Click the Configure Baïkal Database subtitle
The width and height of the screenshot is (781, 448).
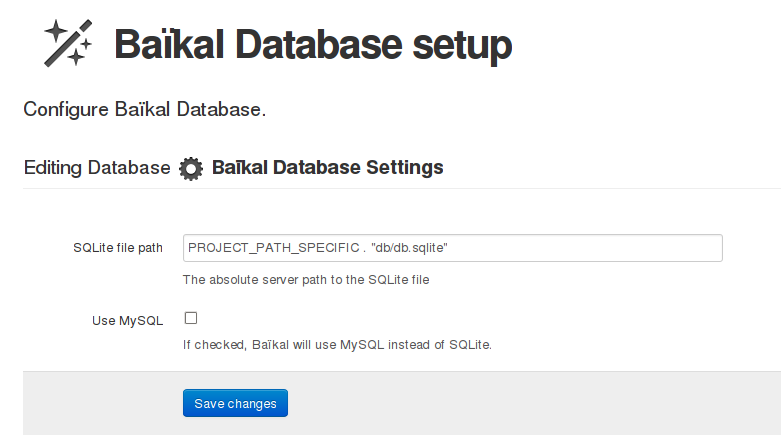[144, 110]
